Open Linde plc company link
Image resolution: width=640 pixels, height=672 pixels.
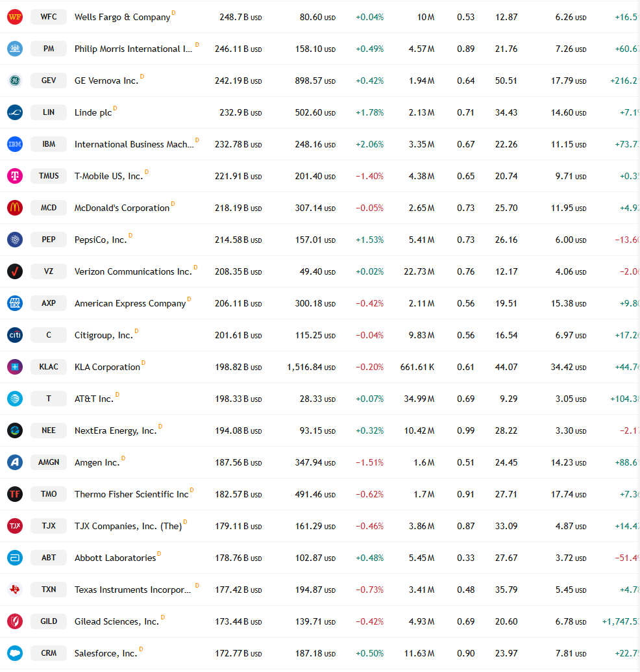[93, 113]
